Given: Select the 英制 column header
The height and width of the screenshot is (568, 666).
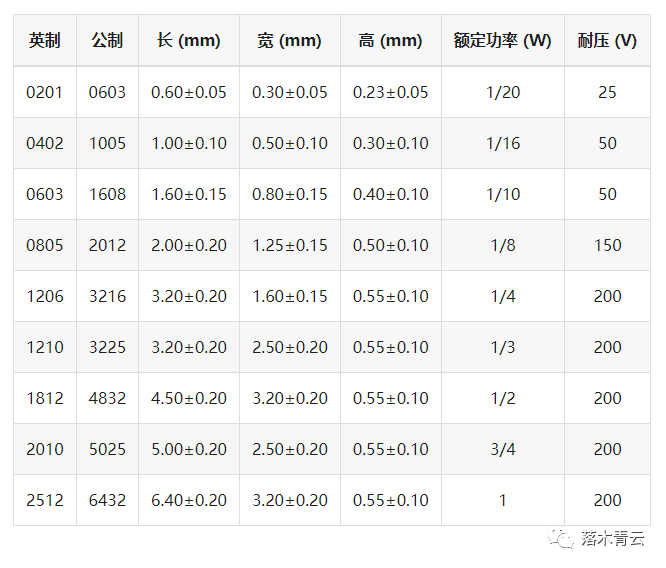Looking at the screenshot, I should (x=45, y=41).
